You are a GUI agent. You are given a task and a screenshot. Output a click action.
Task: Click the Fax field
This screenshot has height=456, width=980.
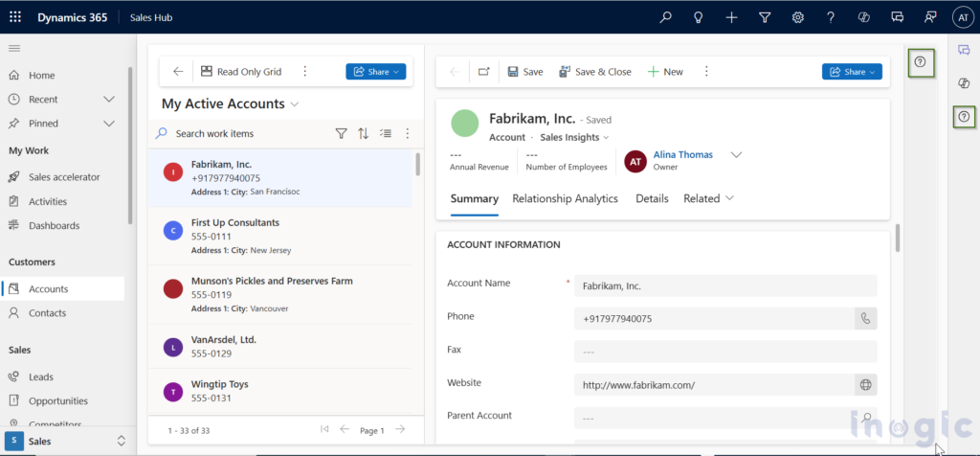pos(725,352)
